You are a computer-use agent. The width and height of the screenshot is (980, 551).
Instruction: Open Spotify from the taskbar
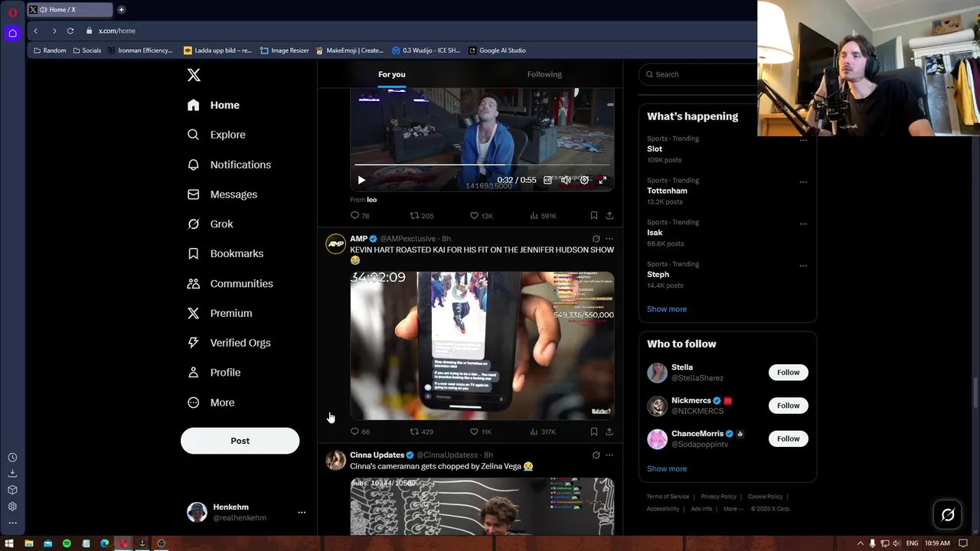pyautogui.click(x=67, y=543)
